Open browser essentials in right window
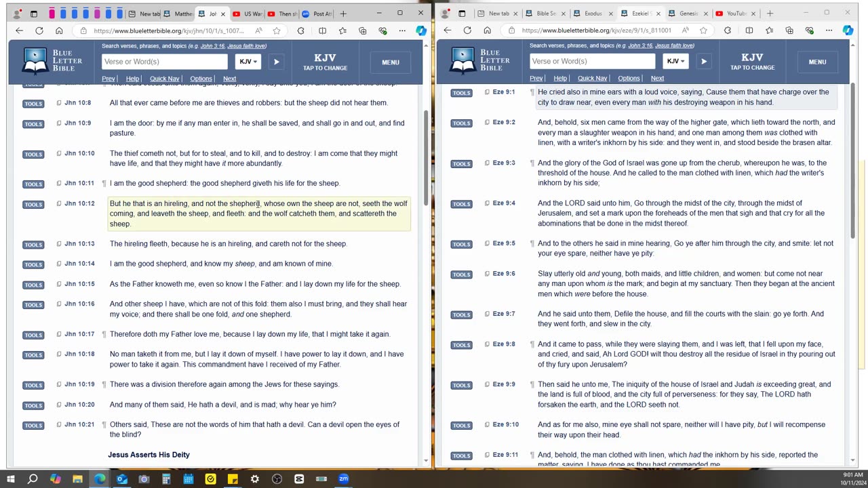Viewport: 868px width, 488px height. pos(810,30)
